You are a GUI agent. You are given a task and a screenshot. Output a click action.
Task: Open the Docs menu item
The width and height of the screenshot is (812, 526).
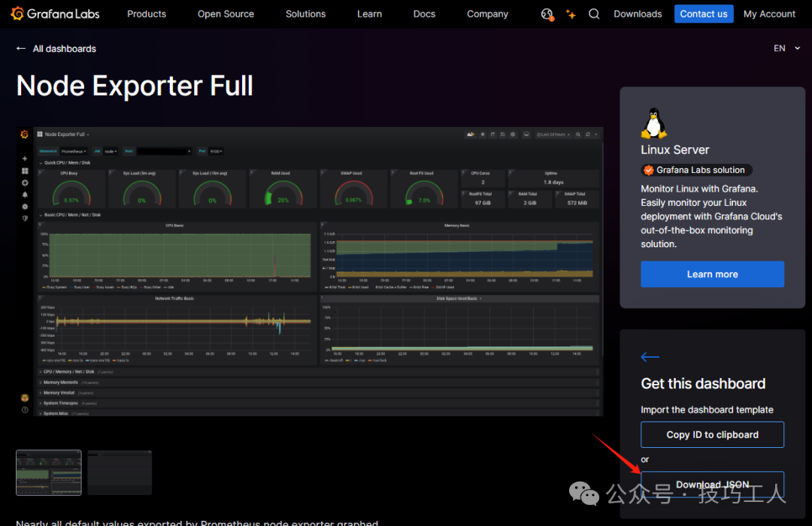[424, 14]
